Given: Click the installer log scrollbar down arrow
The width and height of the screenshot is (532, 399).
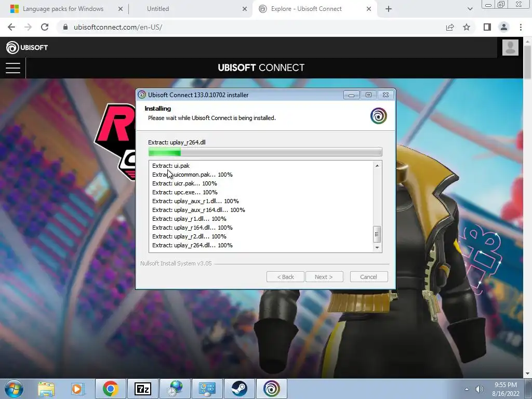Looking at the screenshot, I should click(377, 248).
